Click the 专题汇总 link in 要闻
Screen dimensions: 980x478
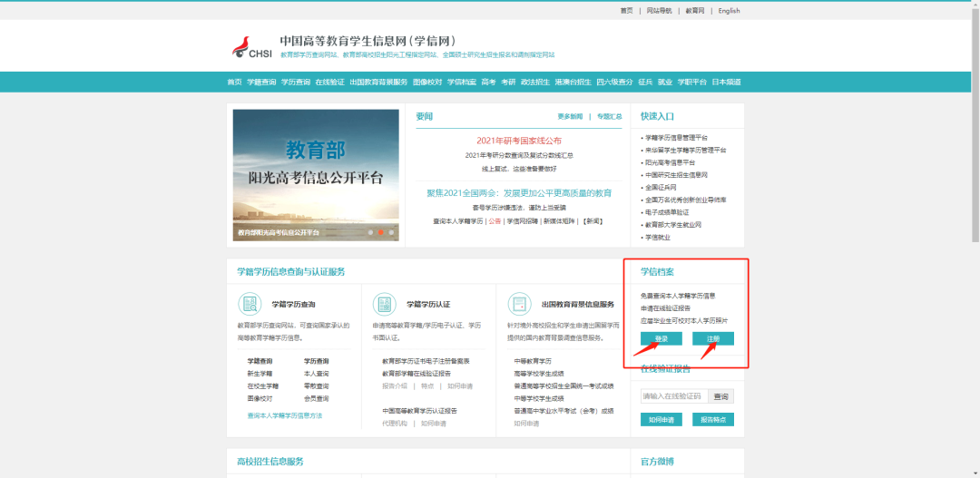coord(610,116)
